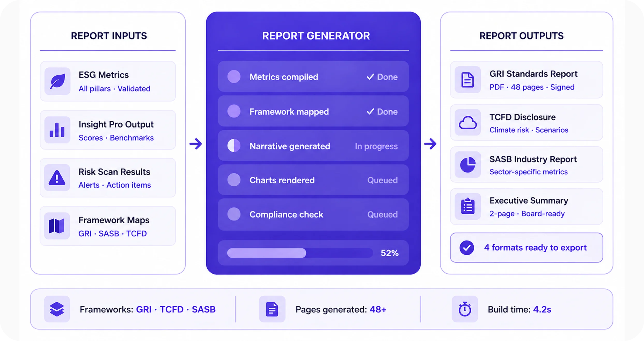Click the Frameworks layers stack icon
This screenshot has height=341, width=644.
pyautogui.click(x=57, y=309)
